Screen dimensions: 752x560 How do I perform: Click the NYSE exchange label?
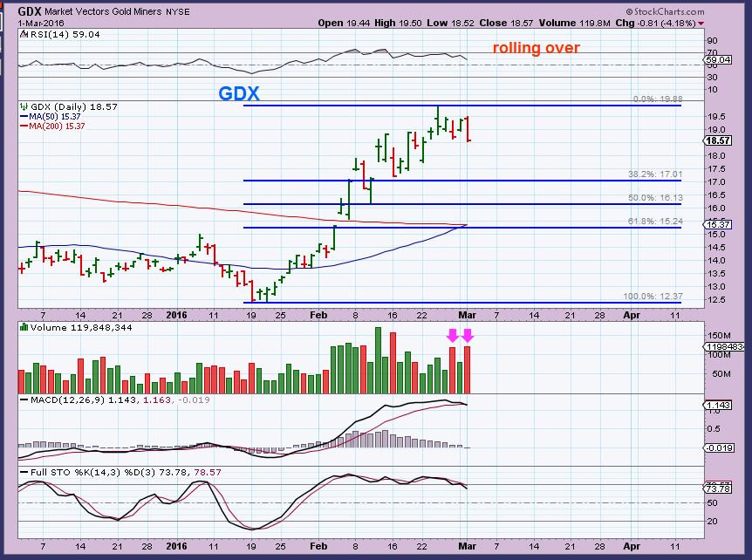pos(178,11)
